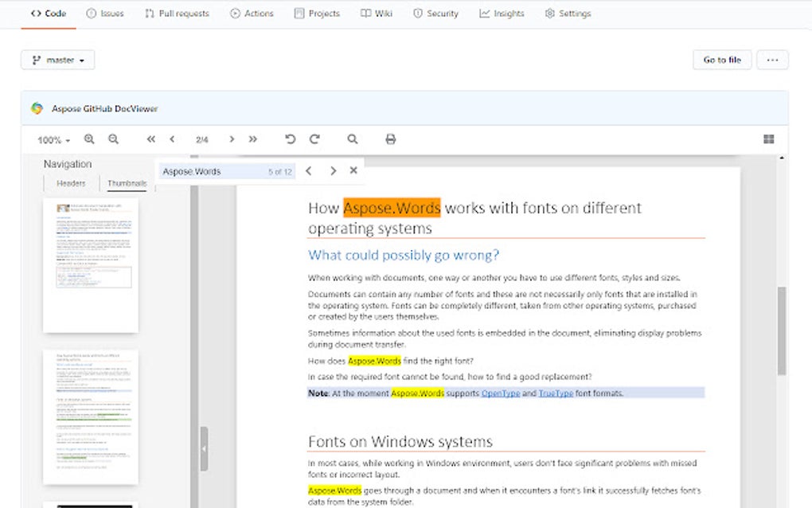
Task: Open the master branch selector
Action: [x=57, y=59]
